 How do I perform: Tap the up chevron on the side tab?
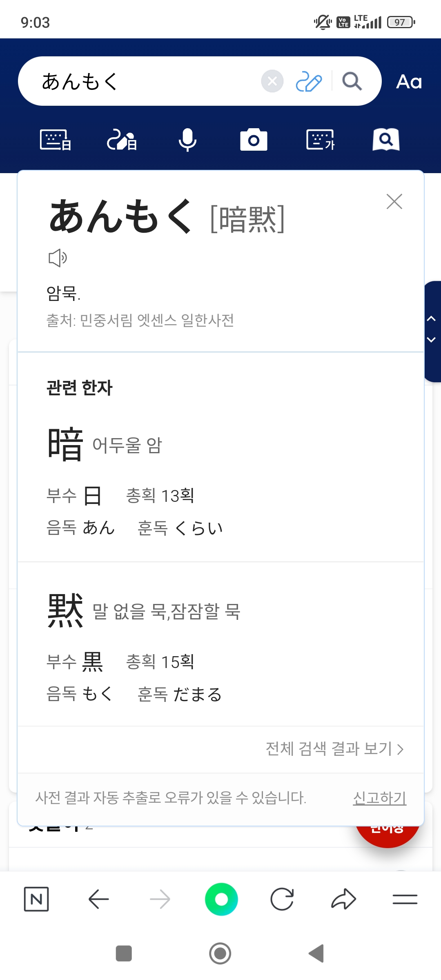[431, 318]
